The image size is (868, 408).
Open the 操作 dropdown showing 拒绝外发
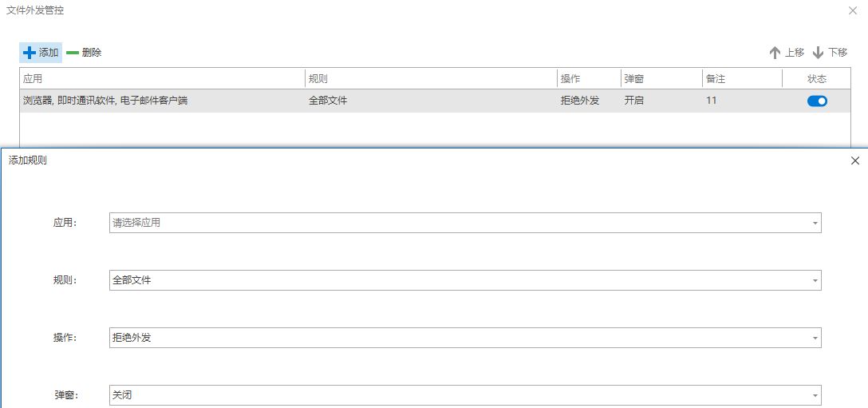(x=464, y=338)
